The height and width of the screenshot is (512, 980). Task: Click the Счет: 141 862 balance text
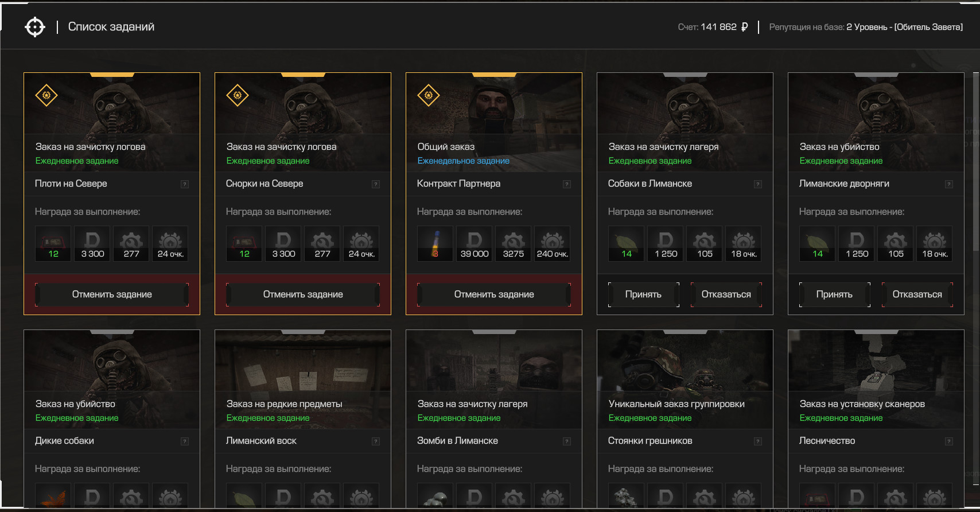point(713,27)
